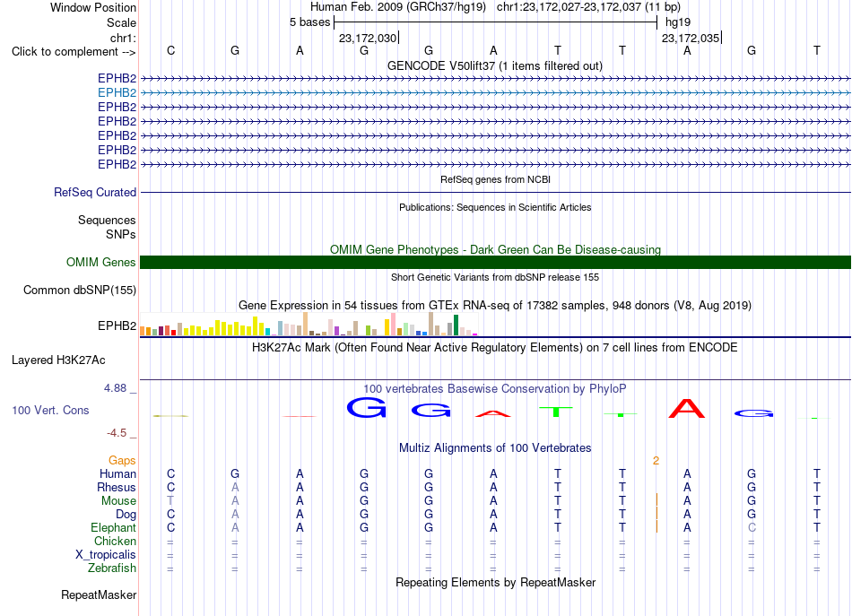Click the OMIM Genes track label
Screen dimensions: 852x616
pyautogui.click(x=101, y=263)
